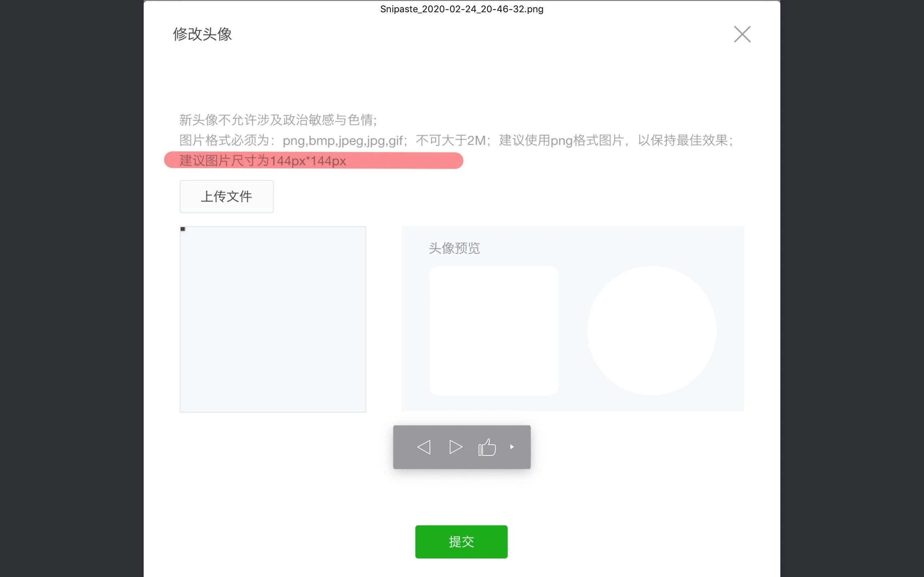Select the circular avatar preview
924x577 pixels.
pos(651,330)
